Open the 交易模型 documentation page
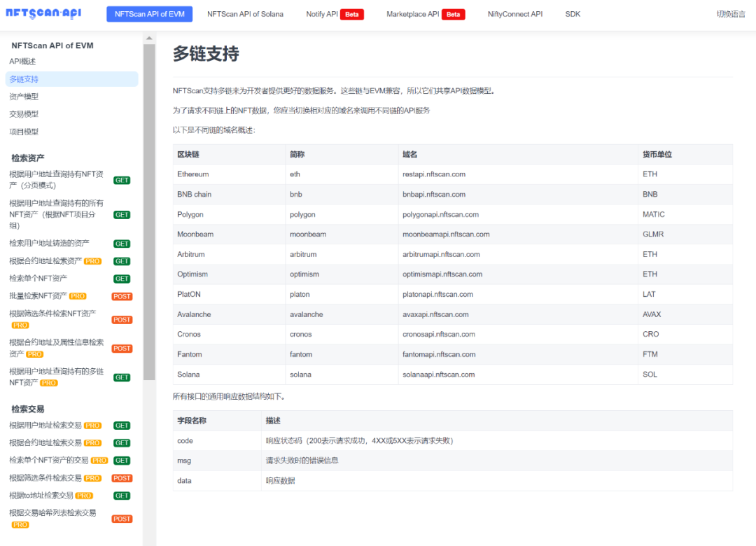756x546 pixels. (26, 114)
